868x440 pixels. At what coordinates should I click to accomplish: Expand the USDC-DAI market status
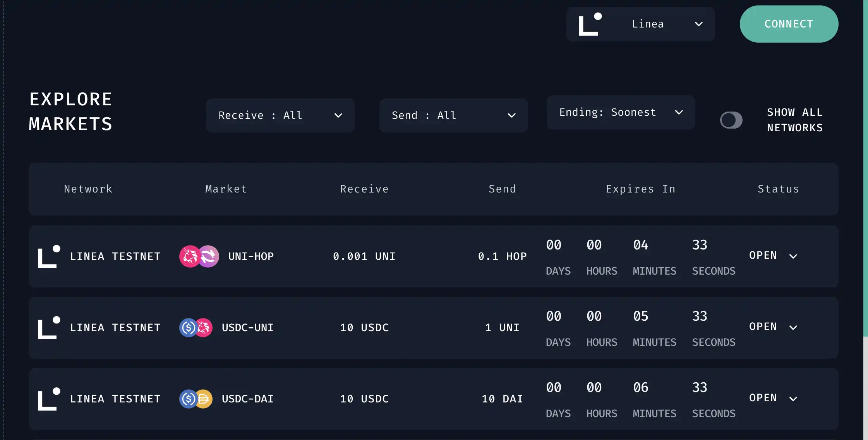pyautogui.click(x=794, y=399)
